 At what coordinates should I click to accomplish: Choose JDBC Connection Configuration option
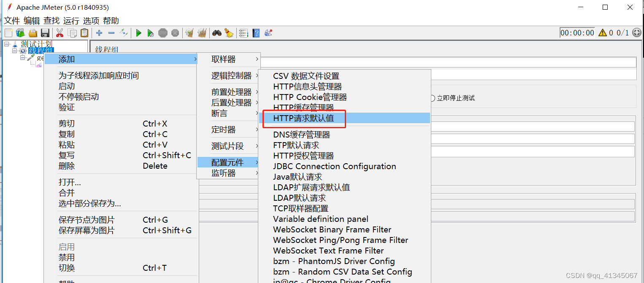344,166
